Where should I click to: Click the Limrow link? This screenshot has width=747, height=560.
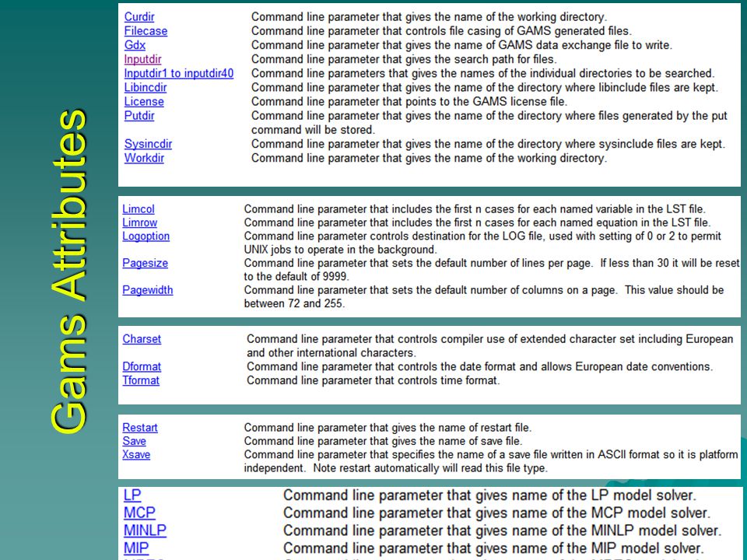(139, 222)
